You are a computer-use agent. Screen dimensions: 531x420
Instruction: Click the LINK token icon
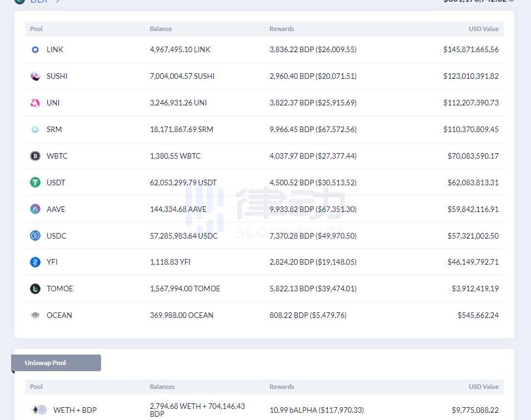pos(35,49)
